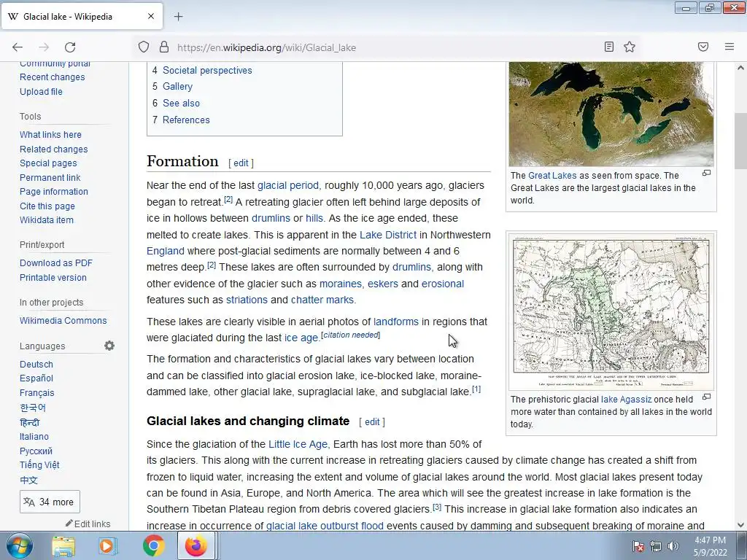Follow the drumlins link after hollows between
The height and width of the screenshot is (560, 747).
tap(271, 218)
